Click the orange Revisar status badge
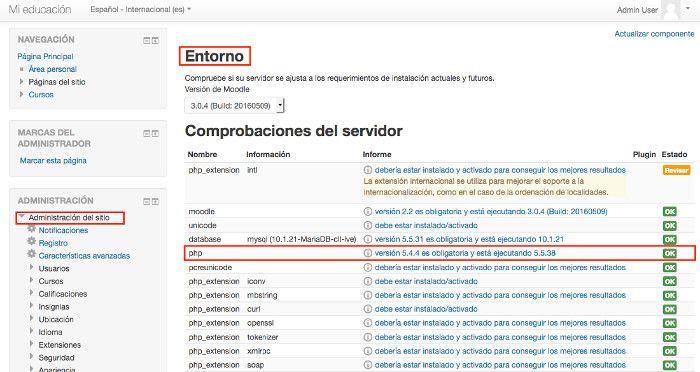Image resolution: width=700 pixels, height=372 pixels. tap(676, 170)
